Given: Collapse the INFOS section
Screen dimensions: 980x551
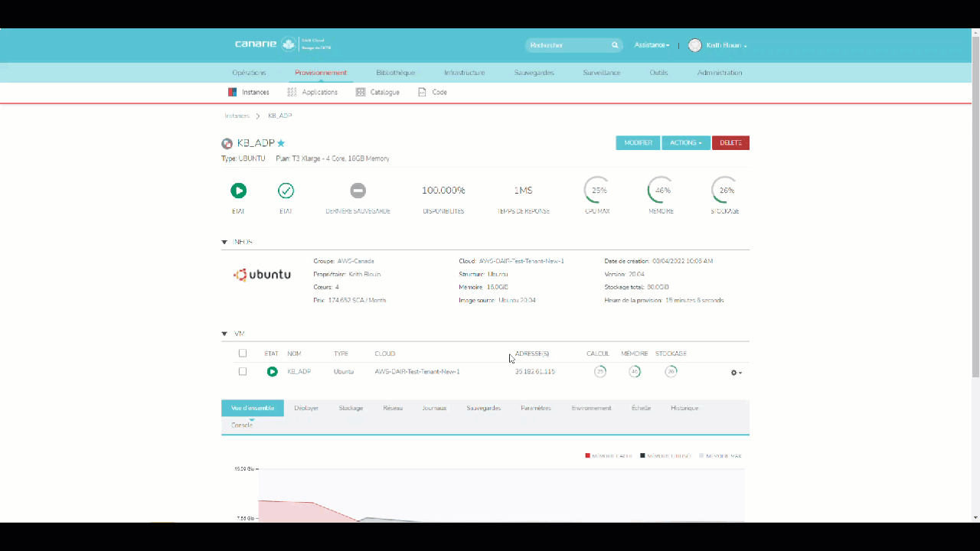Looking at the screenshot, I should tap(224, 242).
